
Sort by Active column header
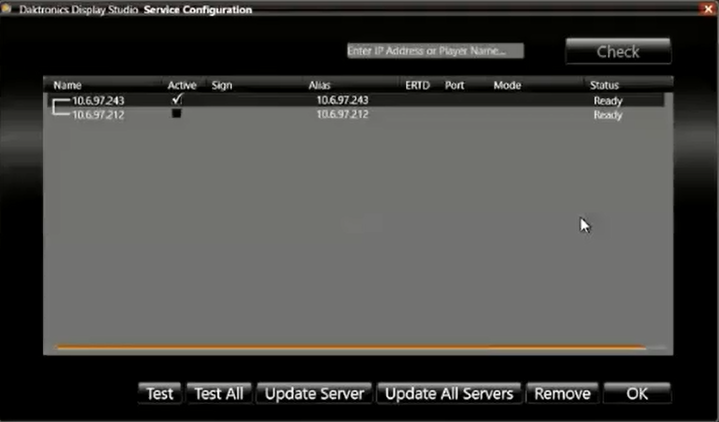pos(182,85)
